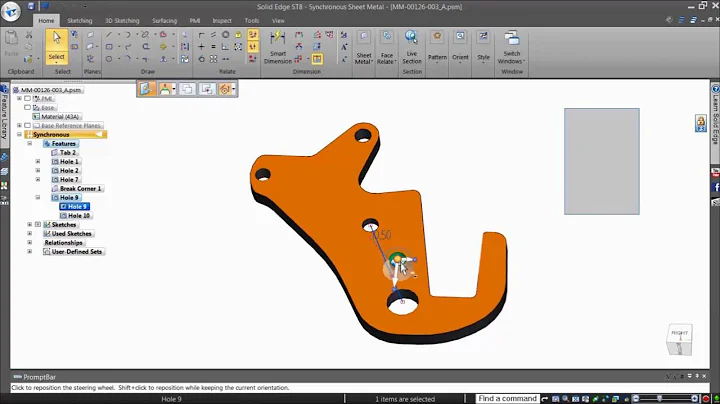
Task: Open the View ribbon tab
Action: click(x=278, y=21)
